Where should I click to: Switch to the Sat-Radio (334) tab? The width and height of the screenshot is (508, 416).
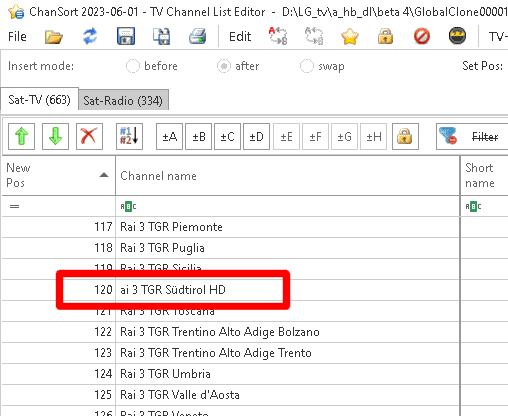(x=123, y=100)
